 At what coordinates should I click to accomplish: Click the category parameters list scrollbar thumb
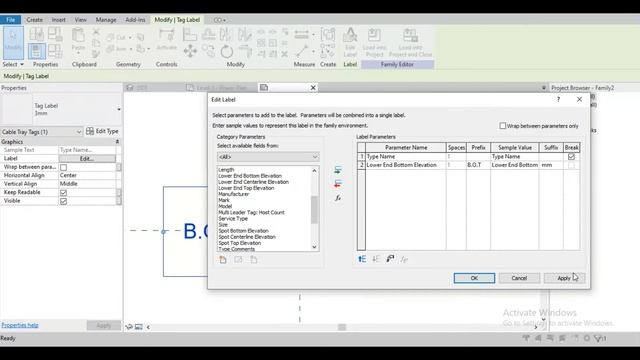[x=314, y=210]
